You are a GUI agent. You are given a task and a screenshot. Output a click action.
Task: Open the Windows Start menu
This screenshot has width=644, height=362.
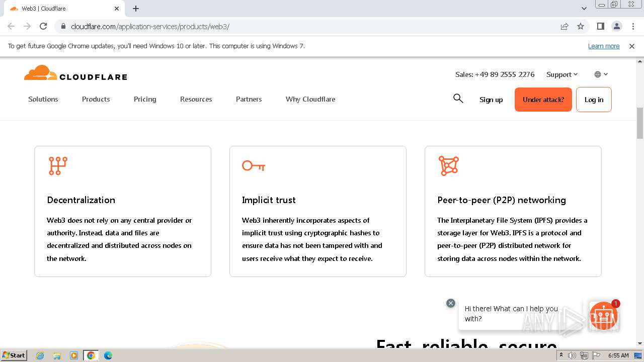pos(14,355)
